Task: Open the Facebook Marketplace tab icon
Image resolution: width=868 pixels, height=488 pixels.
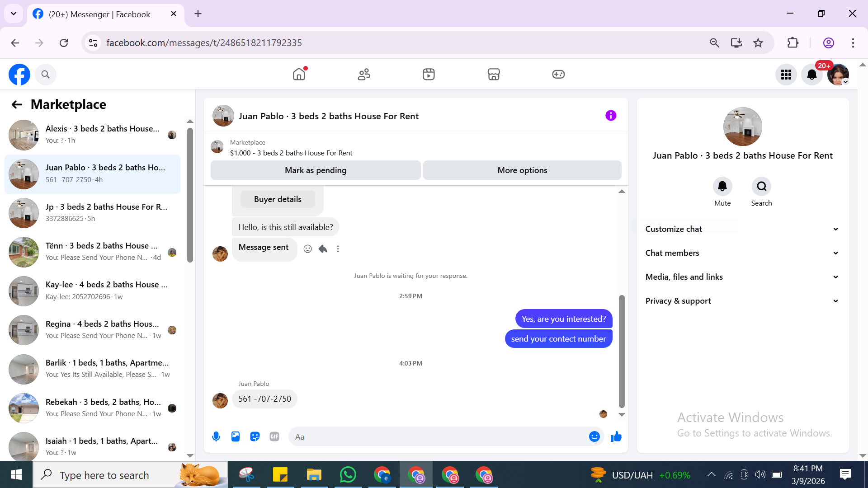Action: (x=494, y=74)
